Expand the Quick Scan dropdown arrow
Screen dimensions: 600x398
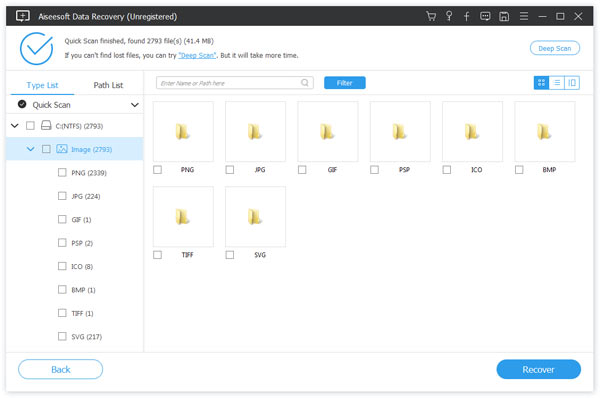[135, 105]
